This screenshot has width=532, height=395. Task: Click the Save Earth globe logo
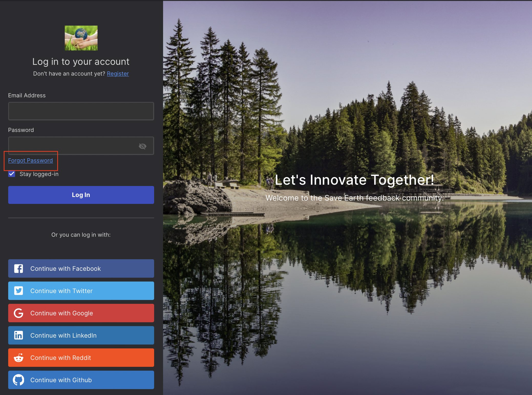coord(81,37)
